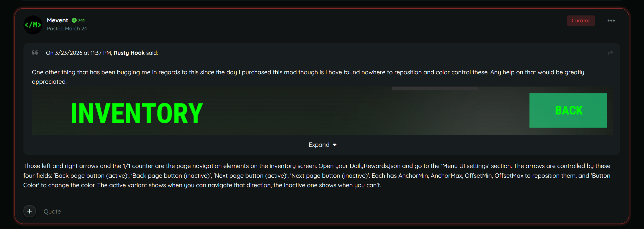Open the Mevent username profile link
This screenshot has height=229, width=644.
click(x=58, y=20)
